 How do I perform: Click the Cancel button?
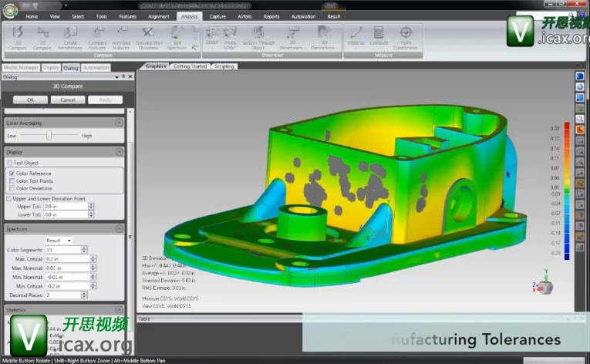68,99
